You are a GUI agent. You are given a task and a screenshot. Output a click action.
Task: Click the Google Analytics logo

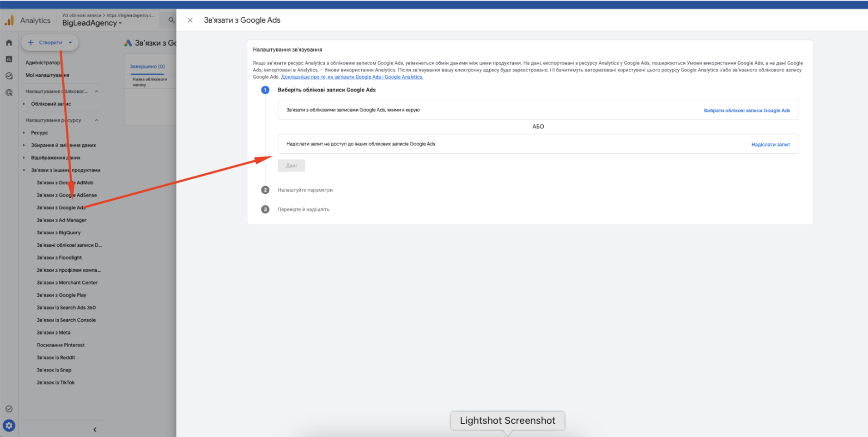pos(9,20)
